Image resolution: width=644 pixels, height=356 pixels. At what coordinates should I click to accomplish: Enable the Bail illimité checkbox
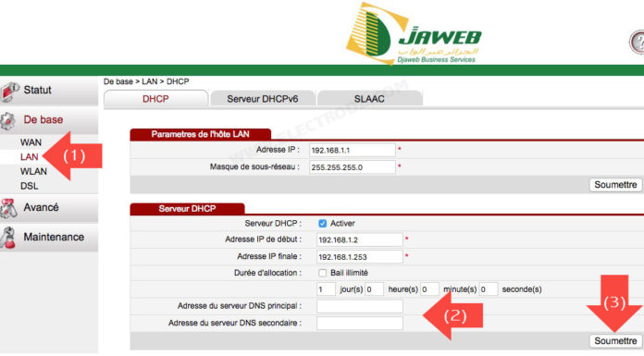322,273
